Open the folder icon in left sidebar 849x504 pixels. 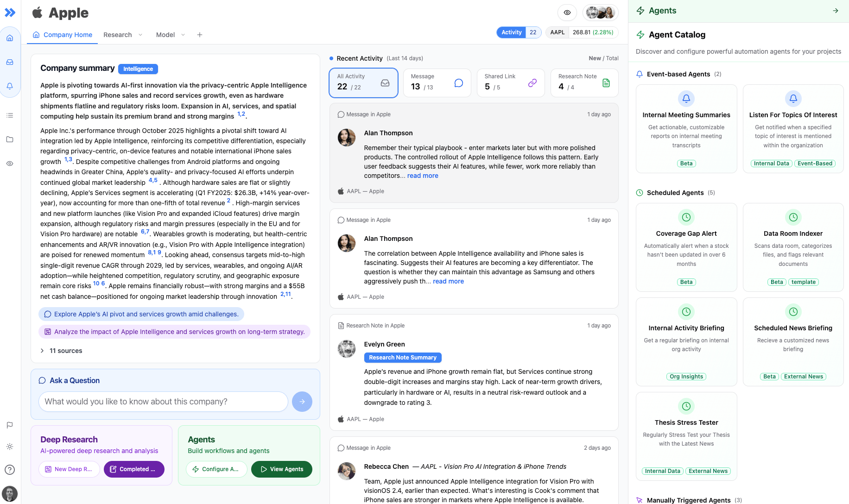tap(10, 139)
